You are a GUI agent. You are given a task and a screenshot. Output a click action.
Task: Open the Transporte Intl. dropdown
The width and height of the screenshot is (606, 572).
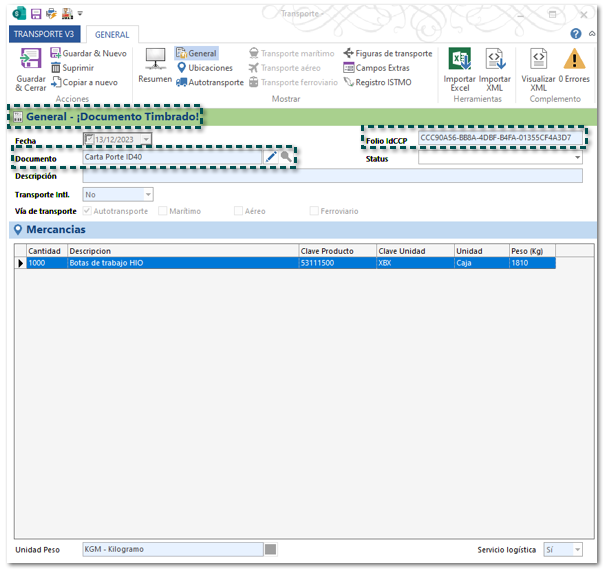coord(148,195)
